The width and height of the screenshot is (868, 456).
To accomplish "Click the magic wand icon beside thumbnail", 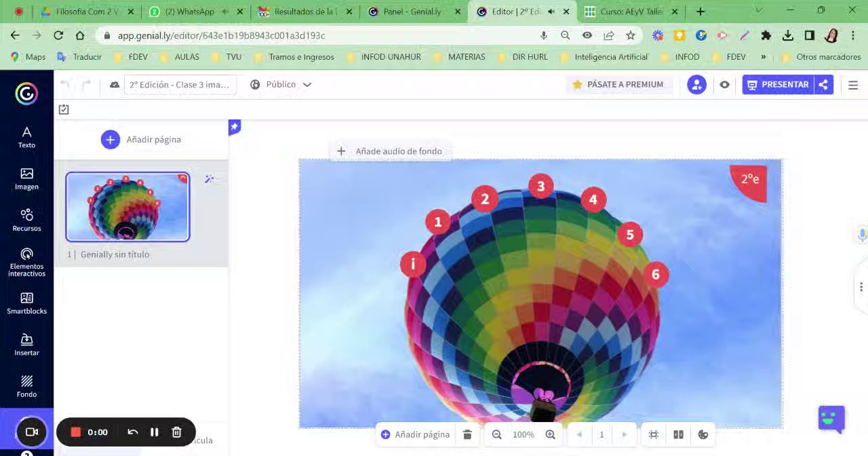I will 210,179.
